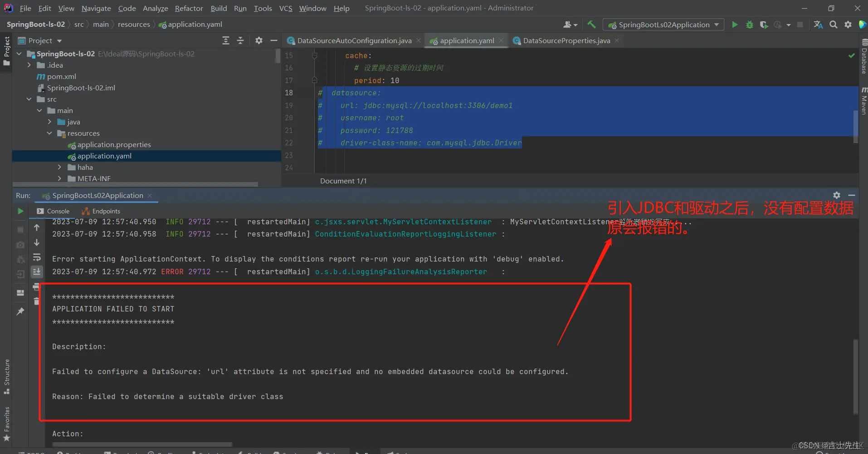Clear console output with trash icon
Screen dimensions: 868x454
[x=37, y=301]
